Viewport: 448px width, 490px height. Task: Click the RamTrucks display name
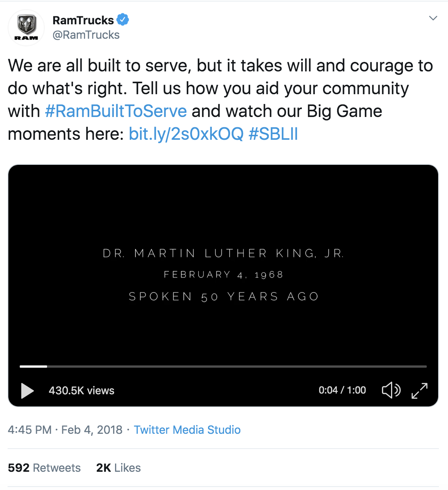click(83, 20)
